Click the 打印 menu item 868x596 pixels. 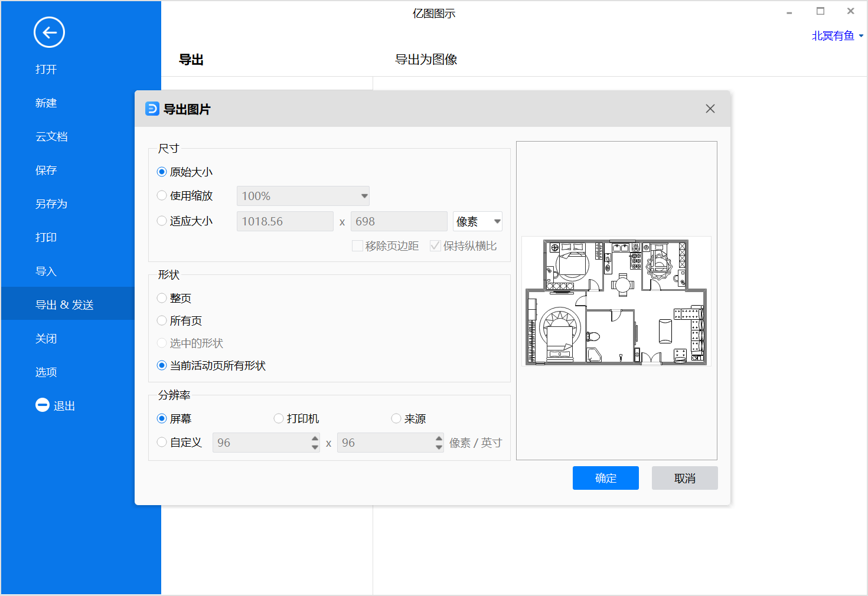click(46, 237)
